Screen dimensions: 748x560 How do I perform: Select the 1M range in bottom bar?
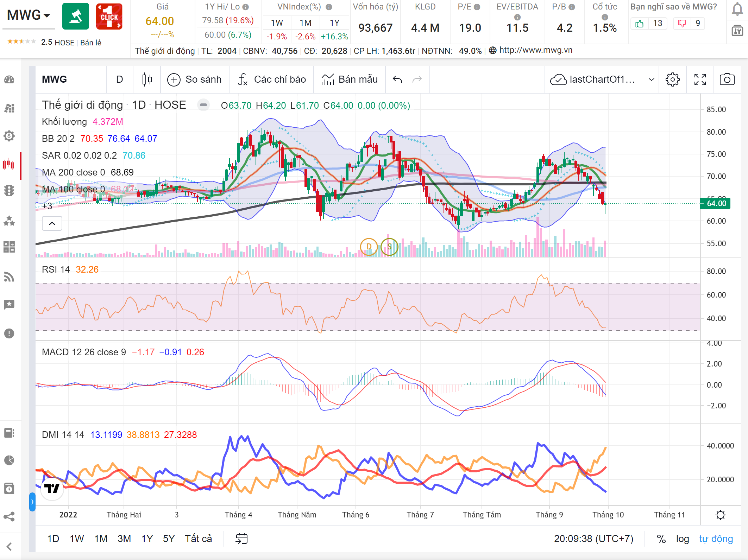101,539
